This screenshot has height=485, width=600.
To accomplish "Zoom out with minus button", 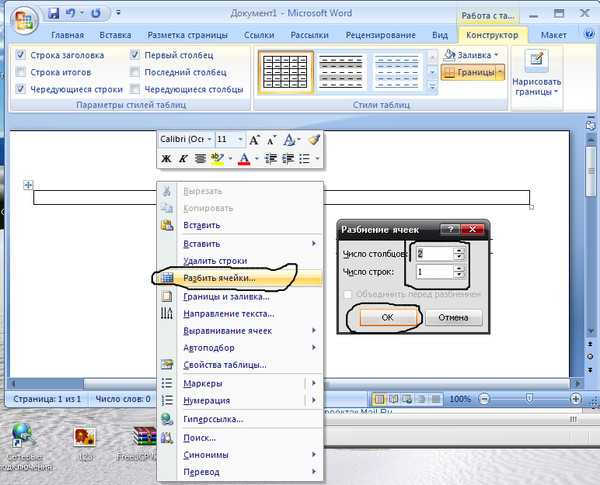I will [x=484, y=399].
